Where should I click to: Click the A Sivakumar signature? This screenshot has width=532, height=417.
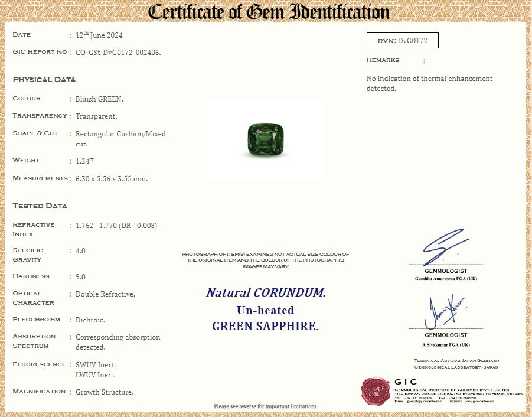click(444, 311)
